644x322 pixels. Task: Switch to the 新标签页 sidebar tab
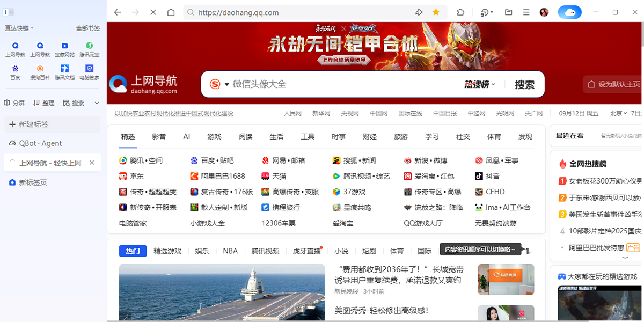pyautogui.click(x=52, y=182)
